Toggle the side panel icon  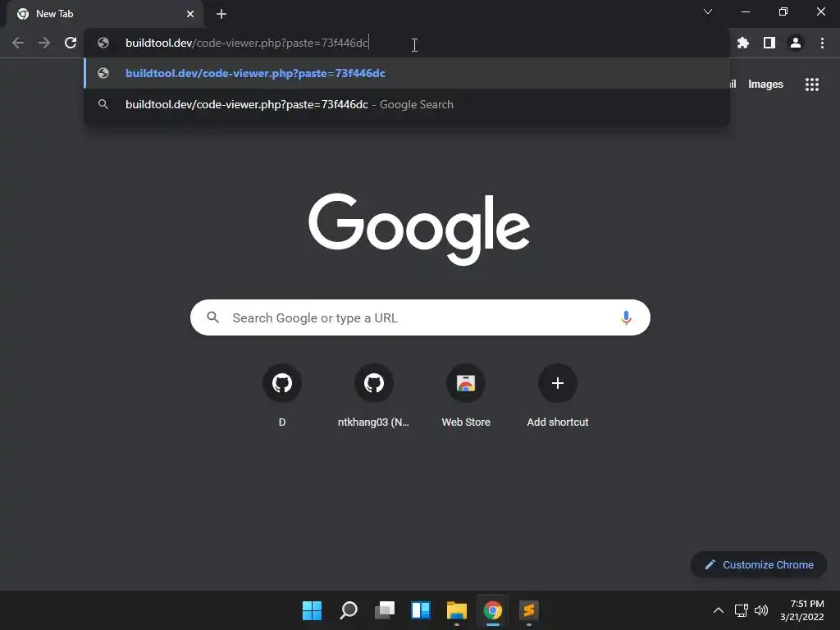pyautogui.click(x=769, y=43)
